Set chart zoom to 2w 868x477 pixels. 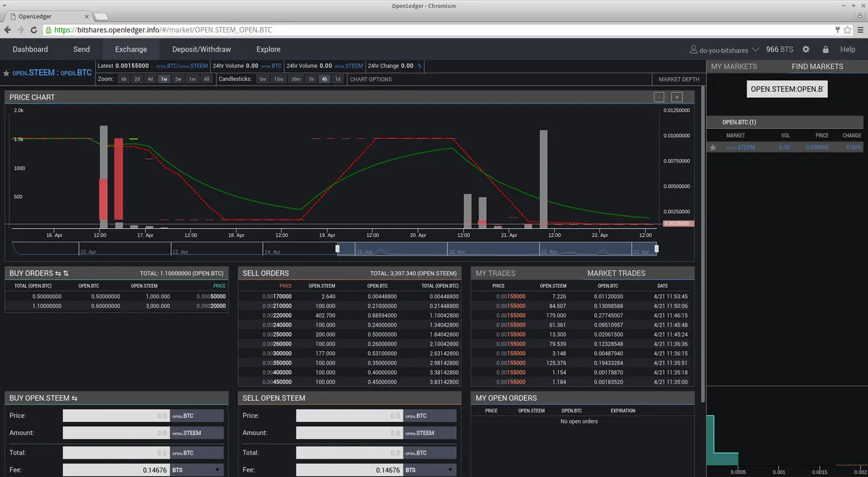pos(178,79)
